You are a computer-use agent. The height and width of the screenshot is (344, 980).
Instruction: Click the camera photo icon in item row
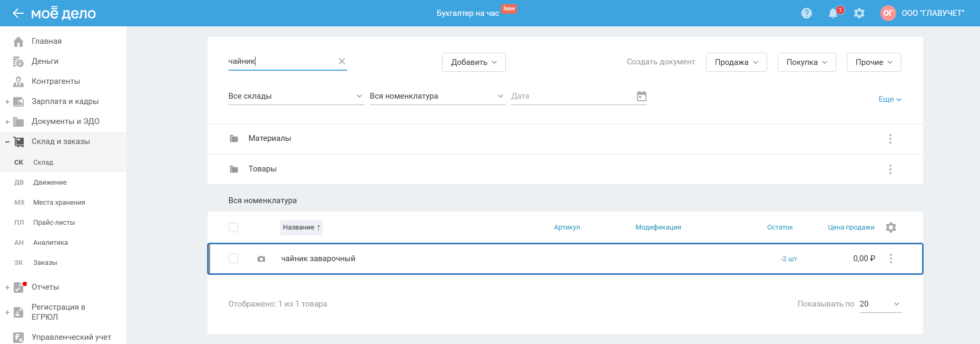pyautogui.click(x=261, y=259)
